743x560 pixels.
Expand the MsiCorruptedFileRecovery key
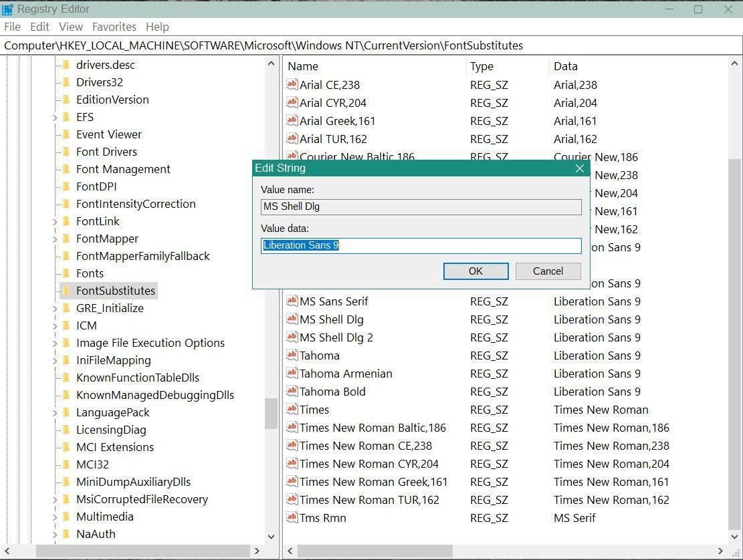54,500
